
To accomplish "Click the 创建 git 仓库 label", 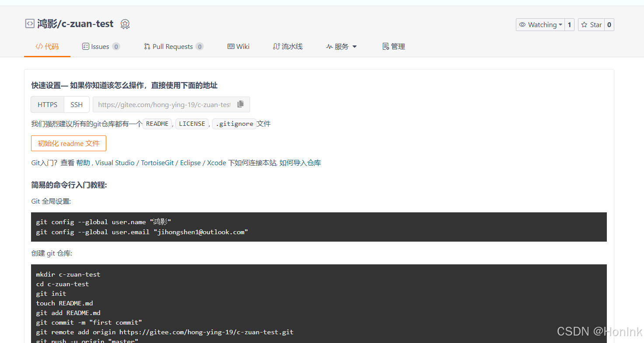I will tap(52, 253).
